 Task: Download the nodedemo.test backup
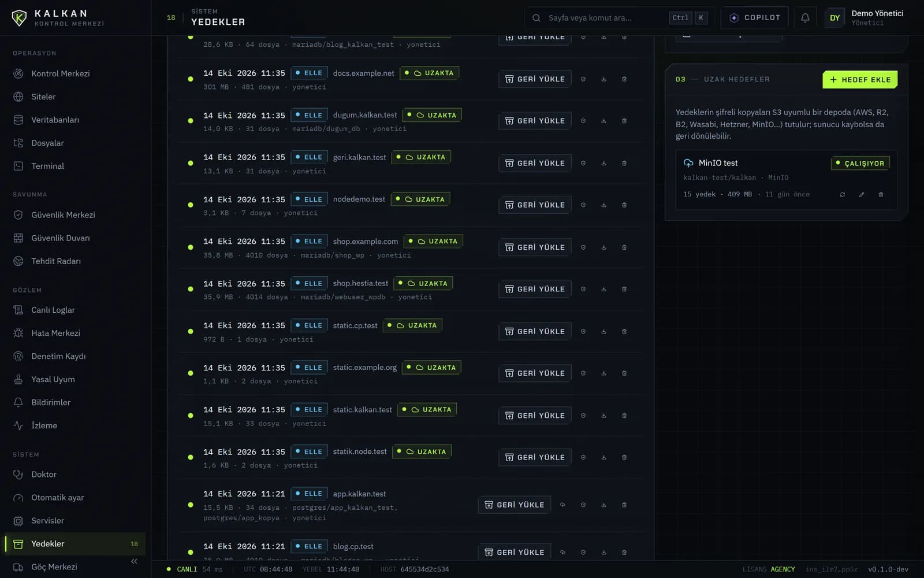pyautogui.click(x=603, y=205)
